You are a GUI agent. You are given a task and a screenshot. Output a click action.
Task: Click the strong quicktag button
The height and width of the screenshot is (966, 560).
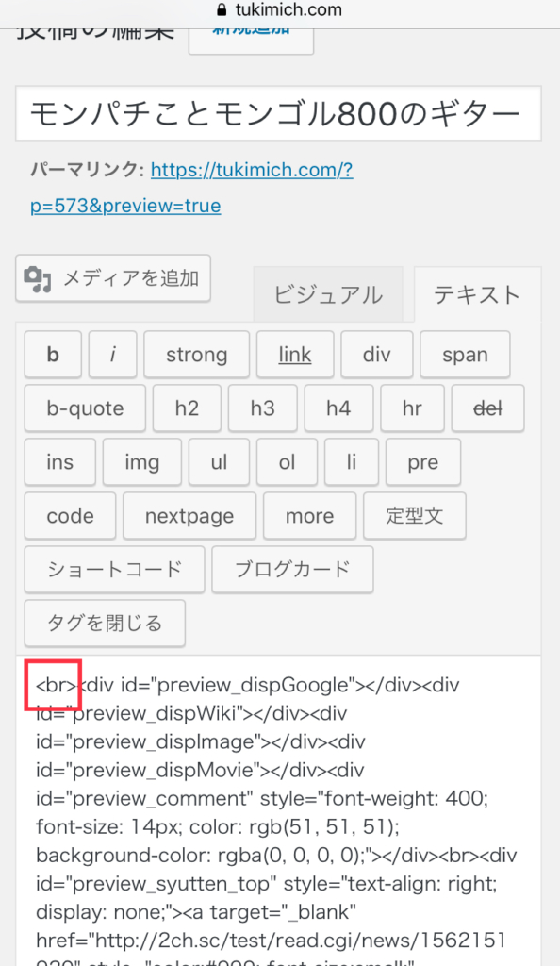click(x=196, y=355)
